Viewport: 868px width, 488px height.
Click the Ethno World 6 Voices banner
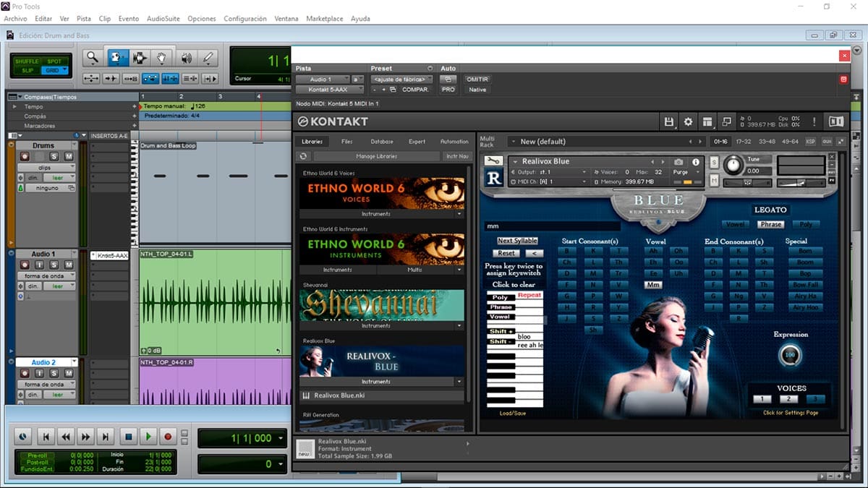pyautogui.click(x=382, y=193)
